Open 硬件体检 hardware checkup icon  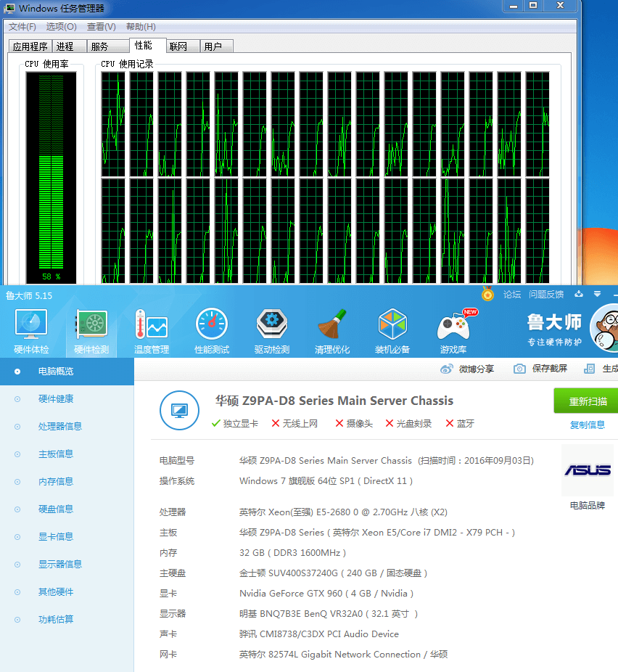coord(31,332)
